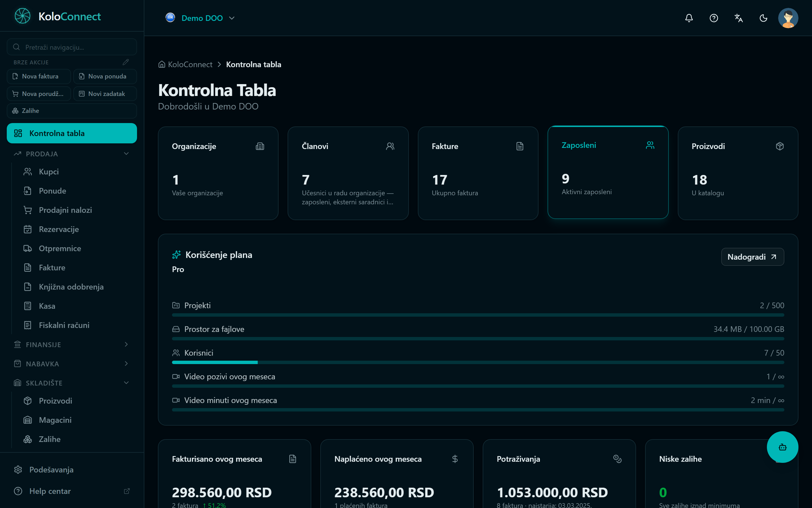
Task: Create a Nova faktura quick action
Action: (39, 76)
